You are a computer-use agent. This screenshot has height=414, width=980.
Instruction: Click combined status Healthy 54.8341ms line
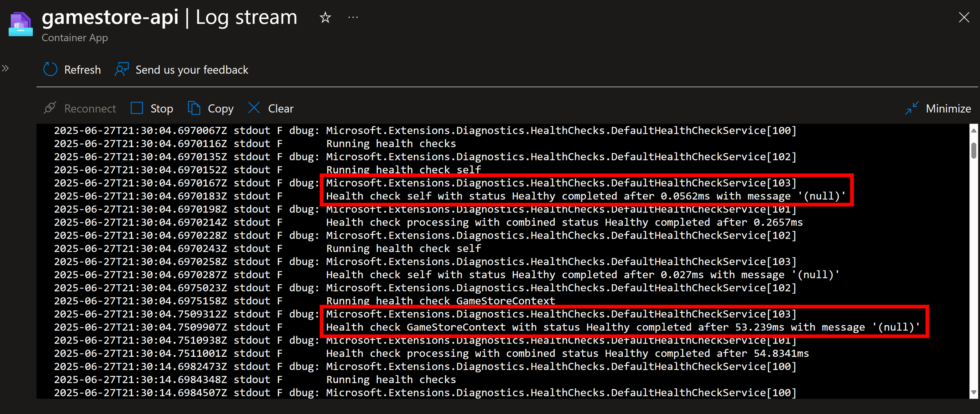click(568, 353)
